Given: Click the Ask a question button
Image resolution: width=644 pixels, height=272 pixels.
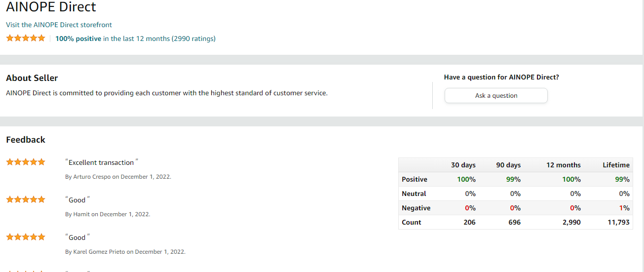Looking at the screenshot, I should 496,95.
